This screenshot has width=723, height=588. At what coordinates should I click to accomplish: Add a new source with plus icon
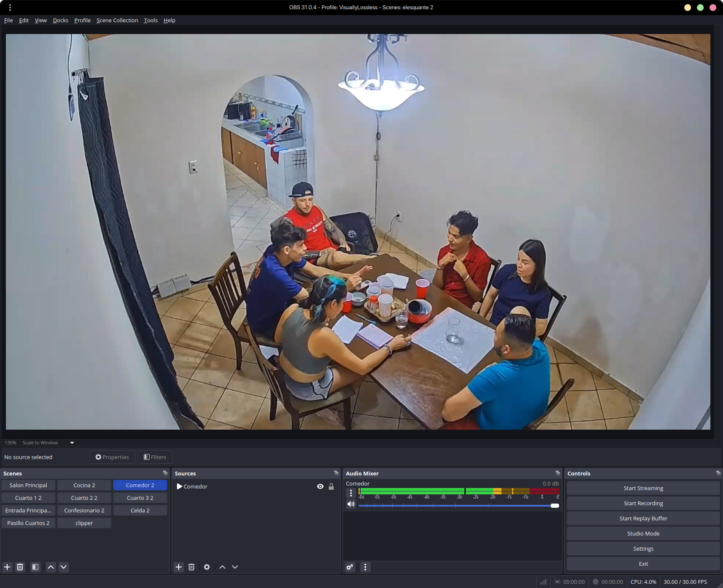[179, 567]
